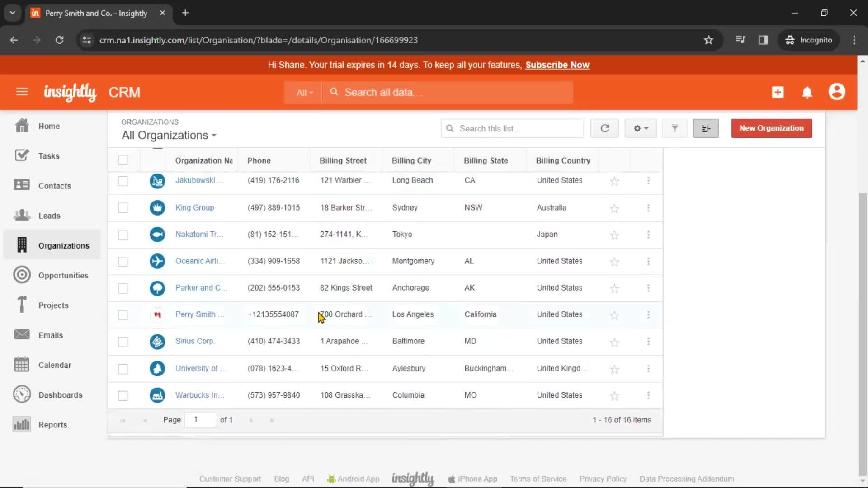Click the Subscribe Now link
This screenshot has width=868, height=488.
pyautogui.click(x=557, y=65)
